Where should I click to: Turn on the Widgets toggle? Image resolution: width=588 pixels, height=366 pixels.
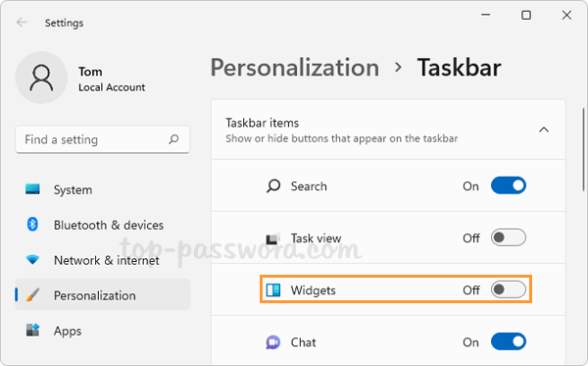509,289
